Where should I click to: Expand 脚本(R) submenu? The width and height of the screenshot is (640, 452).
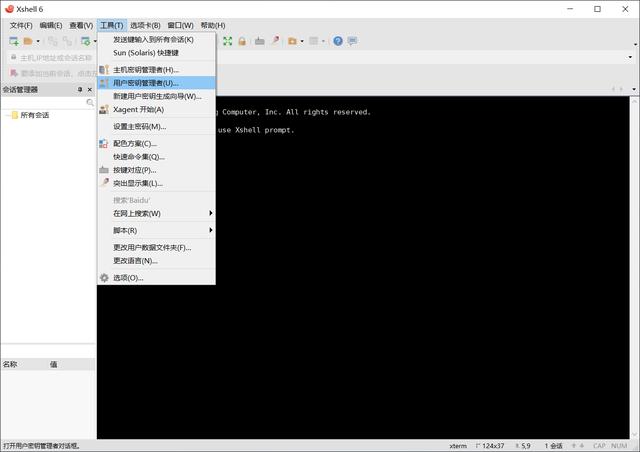coord(156,231)
